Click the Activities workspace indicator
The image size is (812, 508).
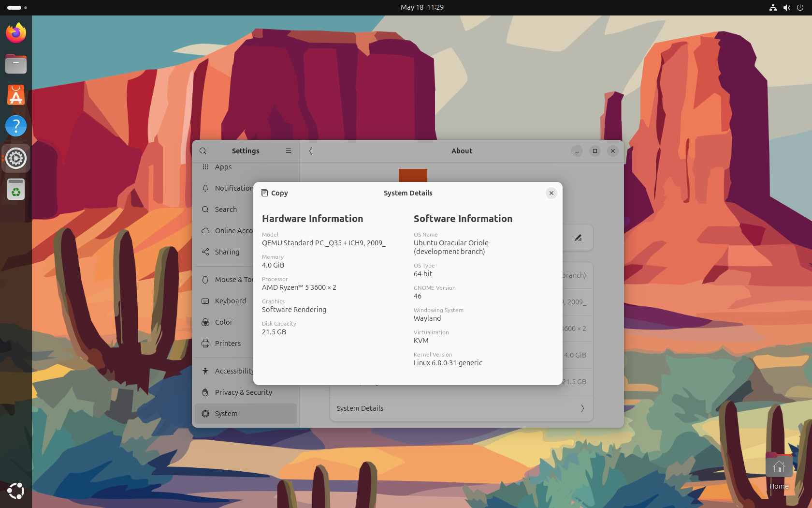[x=17, y=7]
